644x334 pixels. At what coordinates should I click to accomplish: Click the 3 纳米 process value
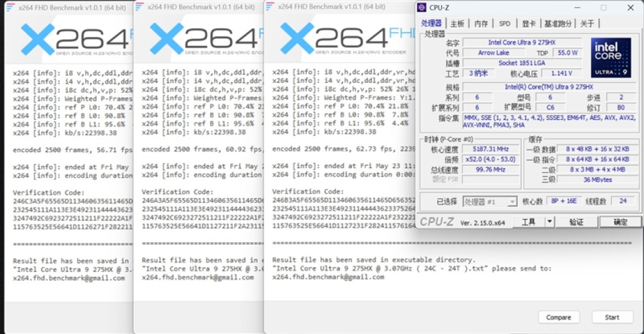478,73
